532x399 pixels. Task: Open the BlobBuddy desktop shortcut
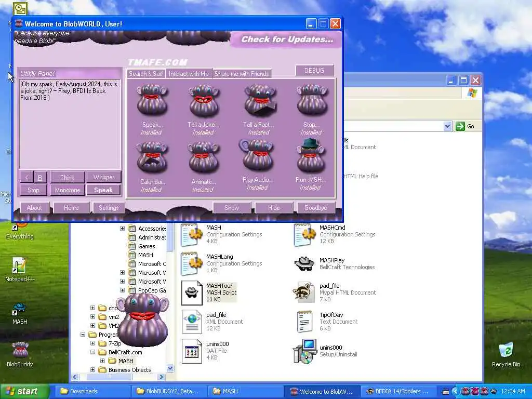point(20,355)
